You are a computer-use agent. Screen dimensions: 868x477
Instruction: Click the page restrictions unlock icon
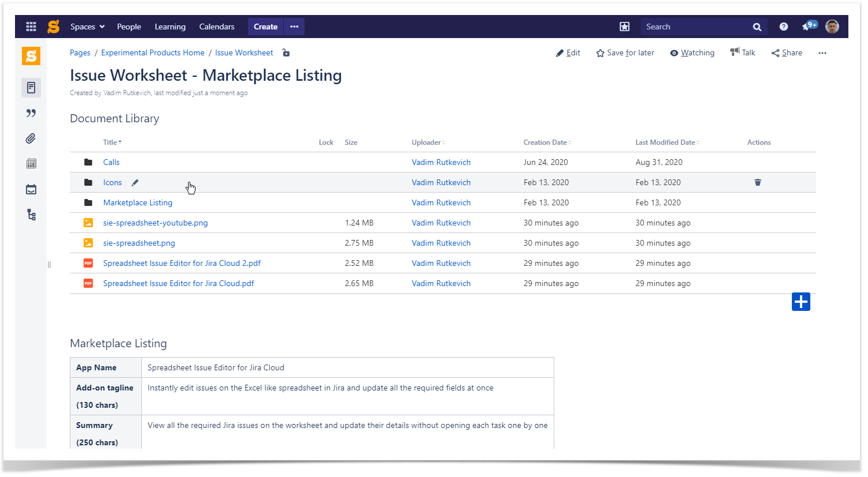coord(286,52)
